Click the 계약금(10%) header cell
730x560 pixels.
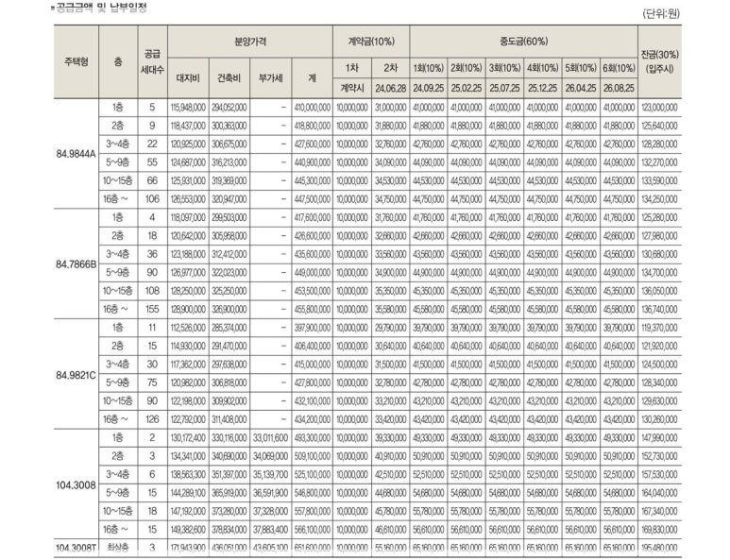tap(371, 42)
